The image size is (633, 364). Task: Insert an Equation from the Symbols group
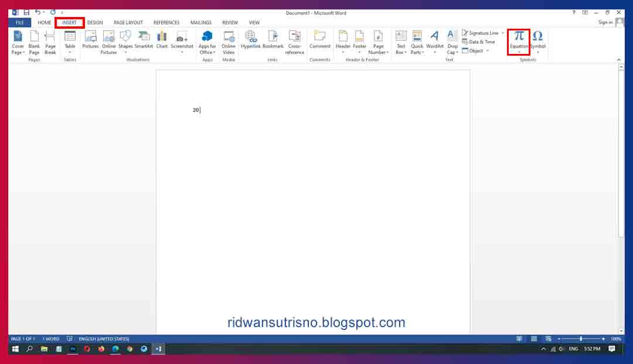pos(518,41)
